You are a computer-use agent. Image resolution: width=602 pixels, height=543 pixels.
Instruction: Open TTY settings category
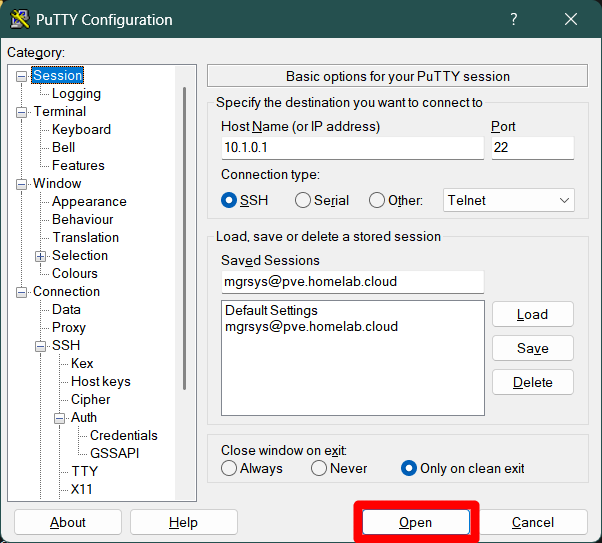(x=84, y=471)
